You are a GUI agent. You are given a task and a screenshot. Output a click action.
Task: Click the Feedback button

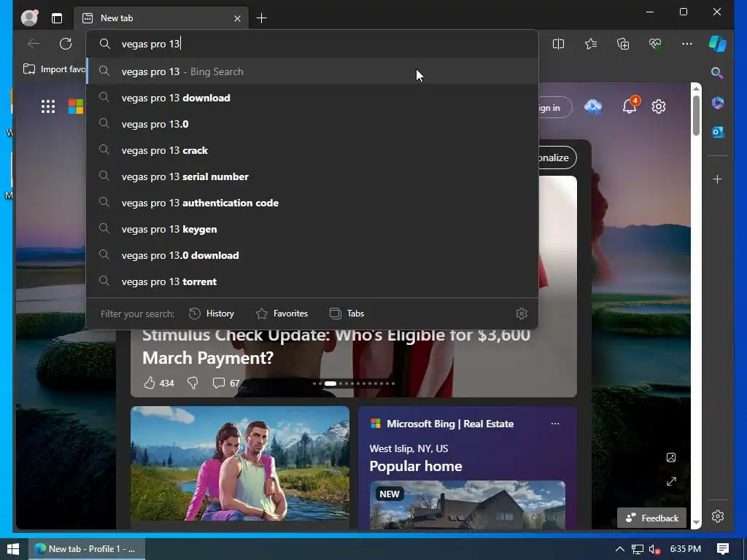tap(651, 518)
